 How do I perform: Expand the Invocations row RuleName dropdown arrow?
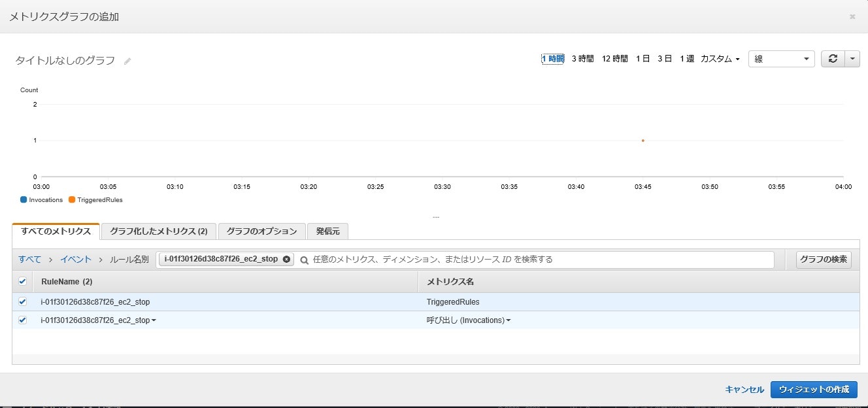pyautogui.click(x=154, y=320)
